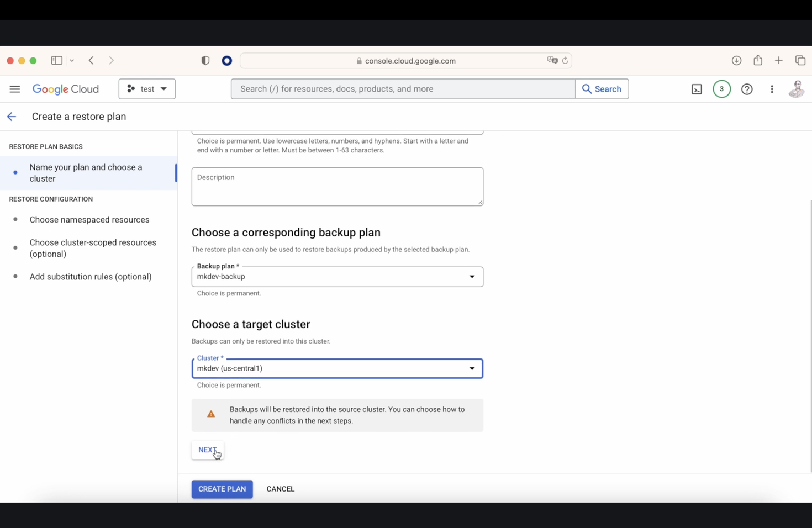Screen dimensions: 812x528
Task: Click the Google Cloud logo
Action: (x=66, y=89)
